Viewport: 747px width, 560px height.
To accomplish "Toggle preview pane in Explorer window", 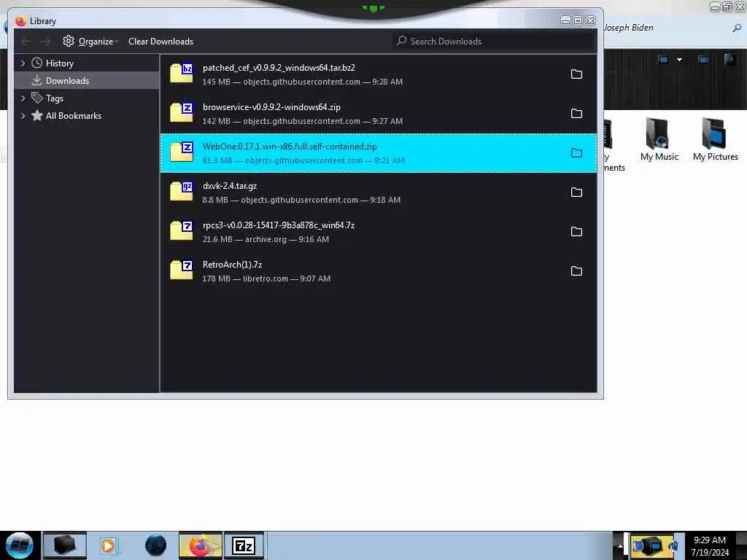I will pos(703,60).
